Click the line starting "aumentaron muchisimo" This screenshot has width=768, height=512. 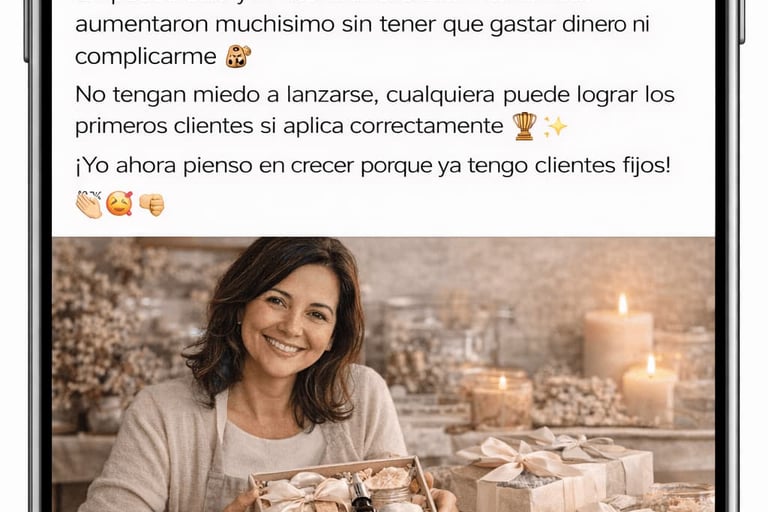(362, 24)
